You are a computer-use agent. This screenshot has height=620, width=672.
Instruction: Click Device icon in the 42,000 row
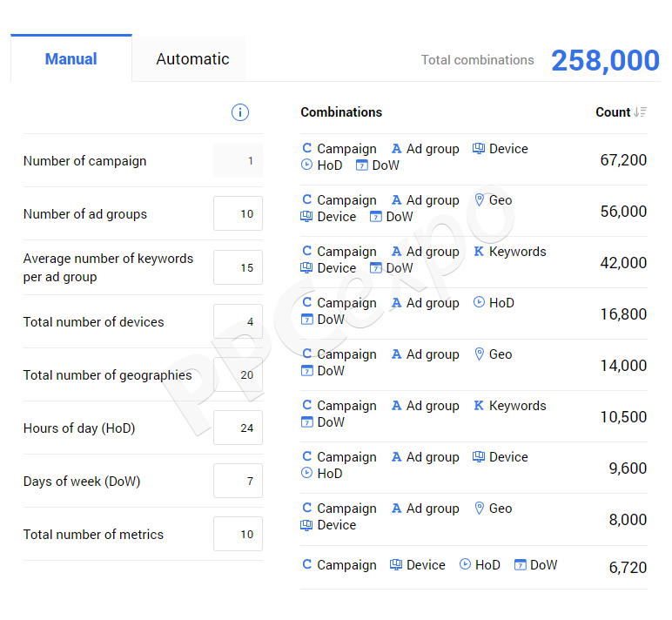[306, 268]
